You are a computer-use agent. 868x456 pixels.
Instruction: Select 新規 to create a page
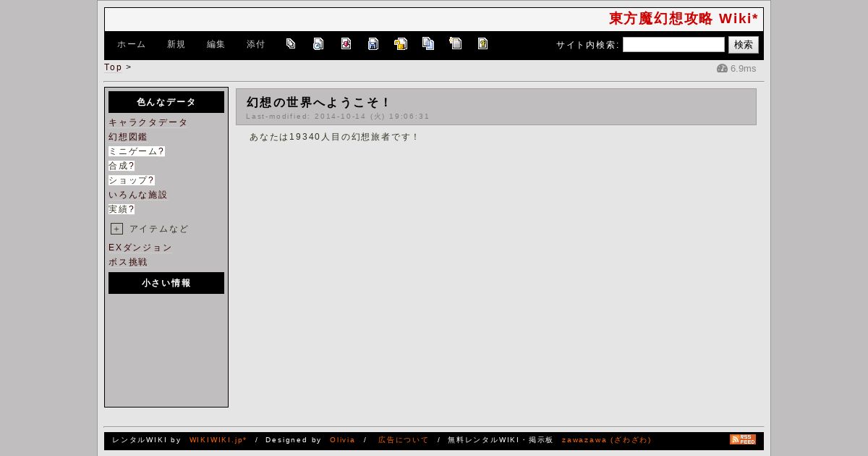(x=176, y=45)
